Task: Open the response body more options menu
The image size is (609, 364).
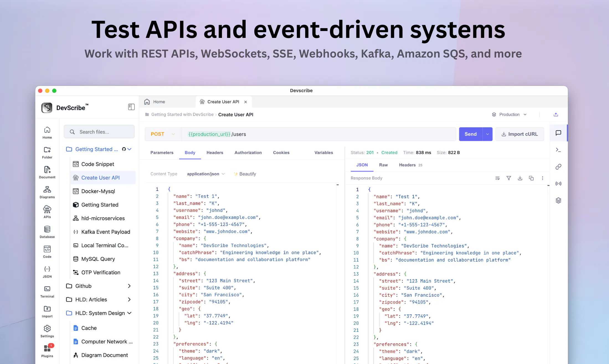Action: [543, 178]
